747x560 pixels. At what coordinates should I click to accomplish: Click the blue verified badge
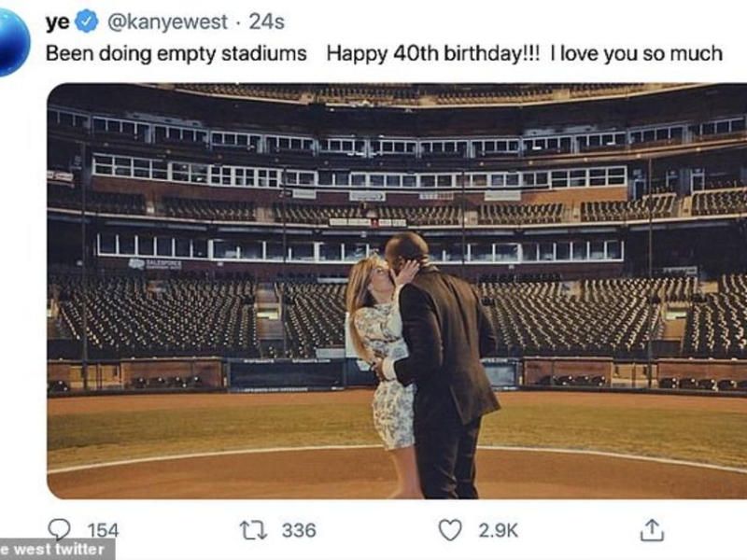(87, 22)
